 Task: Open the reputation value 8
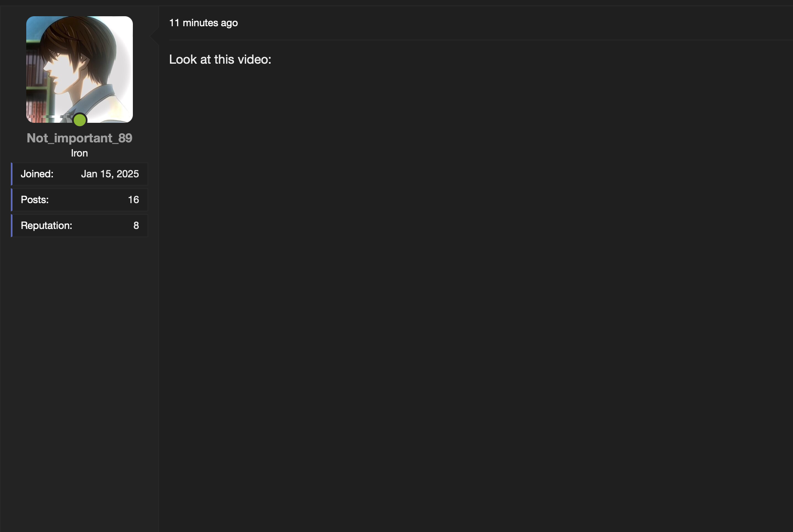[136, 226]
